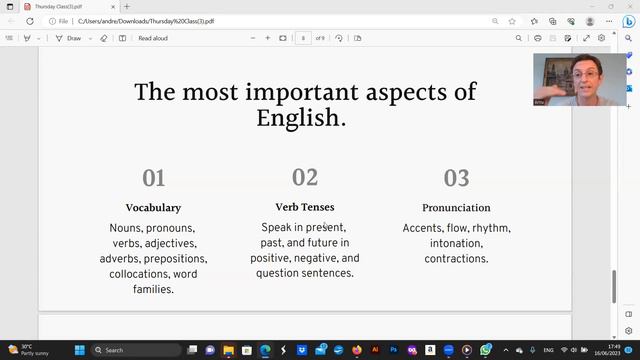
Task: Click Fit to page button
Action: (282, 38)
